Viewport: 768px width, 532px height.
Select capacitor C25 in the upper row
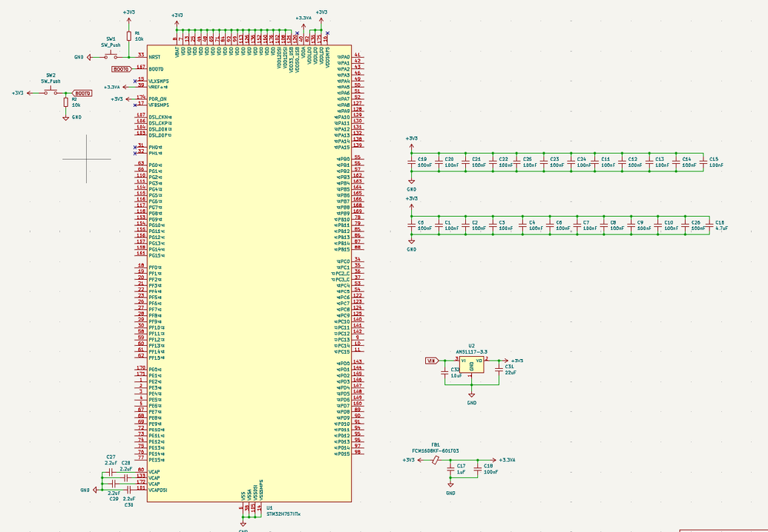pos(517,162)
